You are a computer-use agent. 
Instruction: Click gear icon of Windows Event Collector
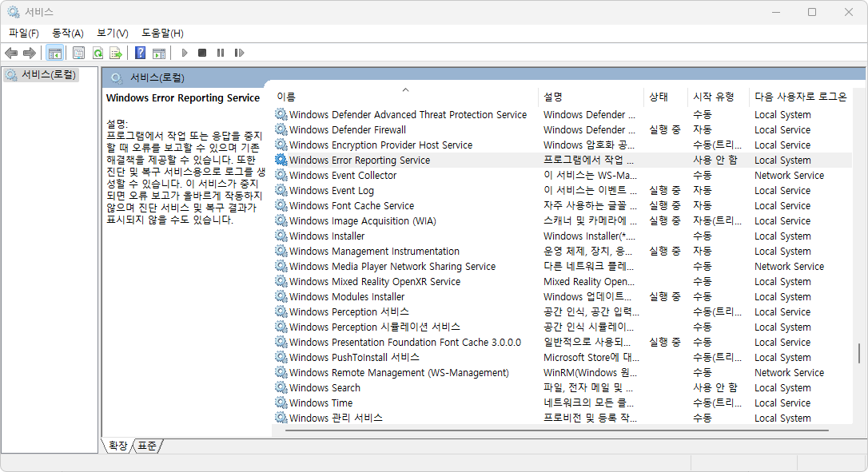pyautogui.click(x=281, y=175)
